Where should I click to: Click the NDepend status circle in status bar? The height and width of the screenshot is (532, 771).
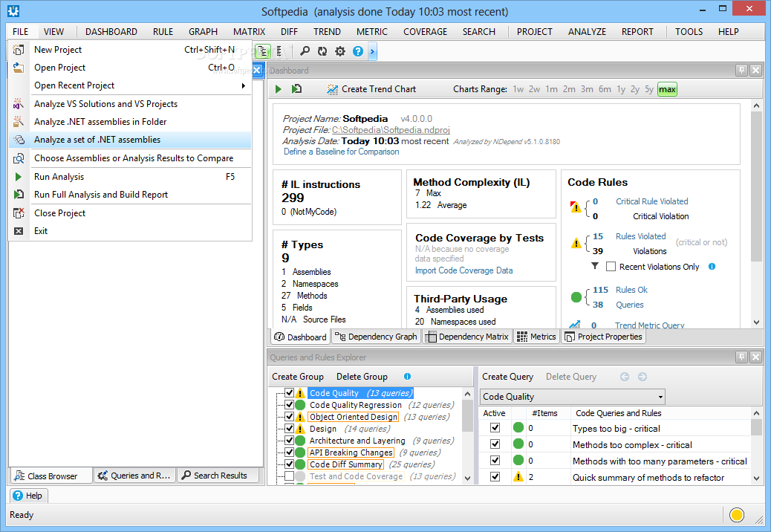point(737,515)
